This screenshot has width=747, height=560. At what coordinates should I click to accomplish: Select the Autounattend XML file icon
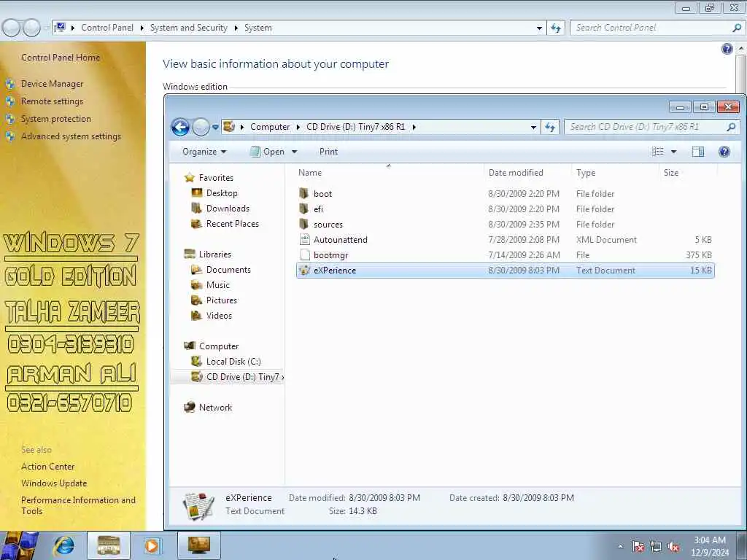click(x=304, y=239)
